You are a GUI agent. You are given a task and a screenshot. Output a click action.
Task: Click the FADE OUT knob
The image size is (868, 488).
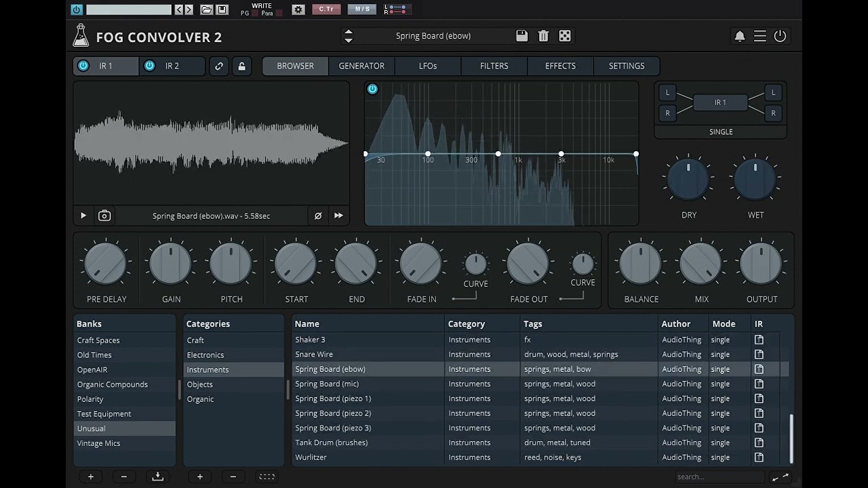(x=528, y=264)
